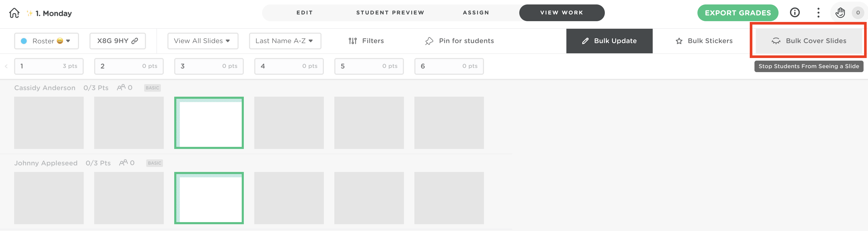Toggle Pin for students
868x231 pixels.
click(x=459, y=41)
